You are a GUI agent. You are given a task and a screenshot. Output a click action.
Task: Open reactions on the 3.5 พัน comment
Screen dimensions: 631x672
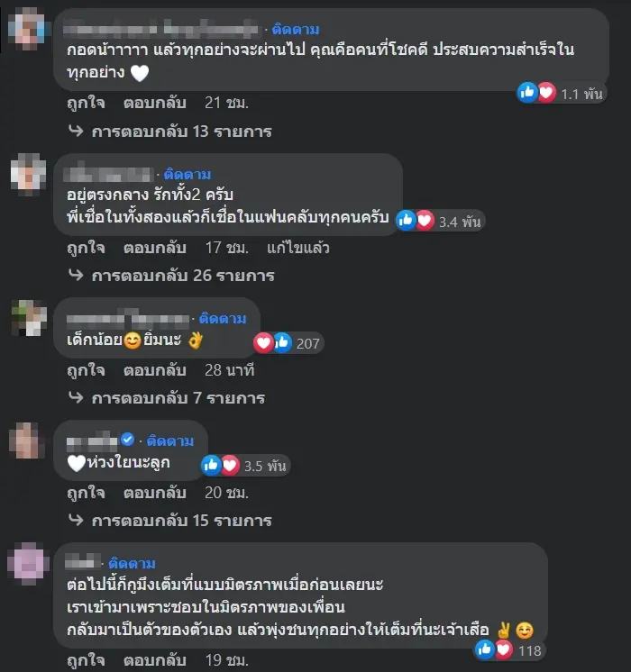[245, 466]
